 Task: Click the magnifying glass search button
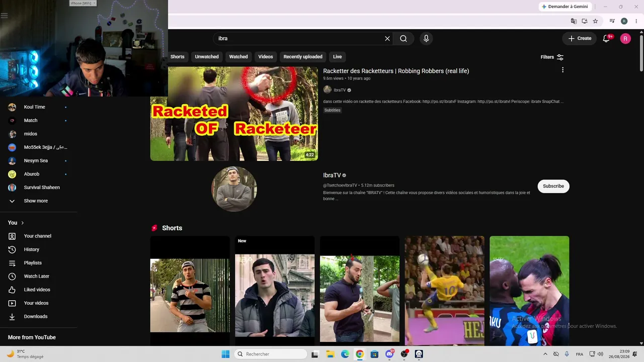click(x=404, y=38)
